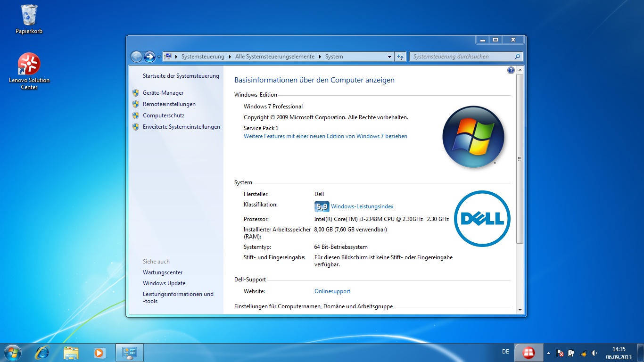Click the 5,9 performance score badge
This screenshot has width=644, height=362.
click(x=322, y=206)
